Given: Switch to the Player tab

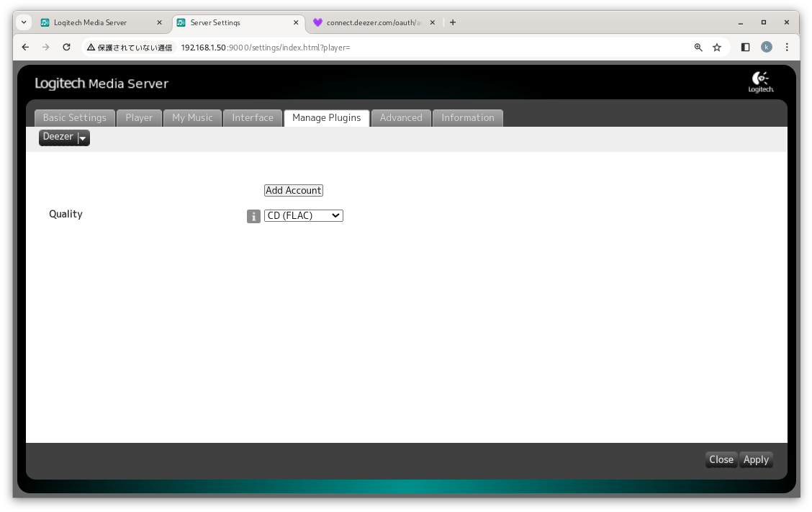Looking at the screenshot, I should point(139,117).
